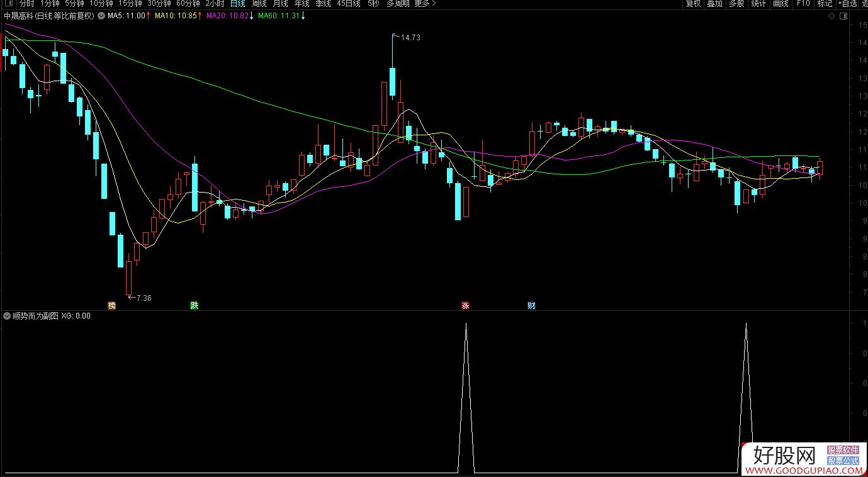The image size is (868, 477).
Task: Select the 60分钟 period tab
Action: (x=188, y=4)
